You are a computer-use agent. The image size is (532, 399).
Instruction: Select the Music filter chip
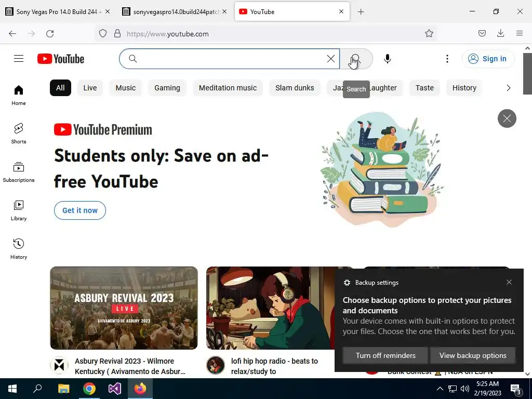(x=126, y=88)
